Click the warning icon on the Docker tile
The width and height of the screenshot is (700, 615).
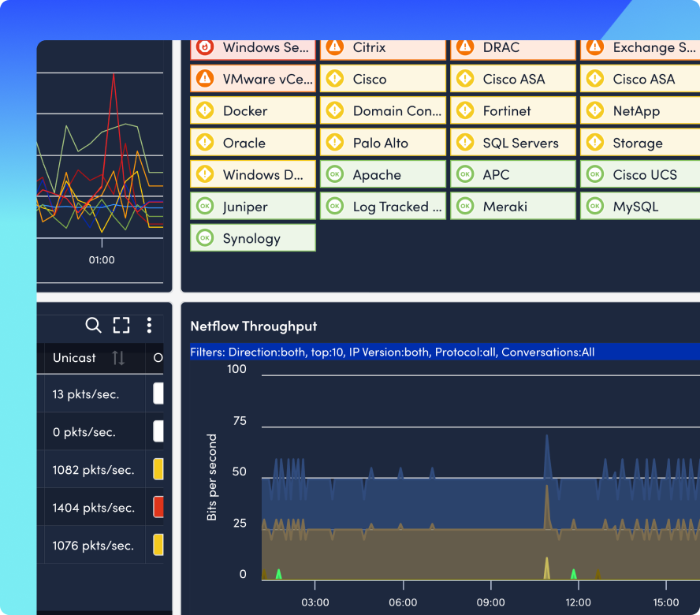pos(205,110)
